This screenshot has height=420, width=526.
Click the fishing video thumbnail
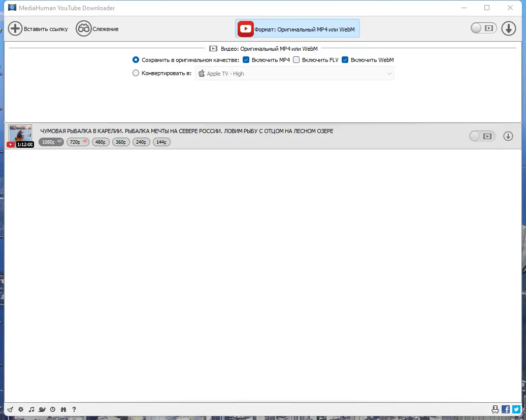pos(20,136)
